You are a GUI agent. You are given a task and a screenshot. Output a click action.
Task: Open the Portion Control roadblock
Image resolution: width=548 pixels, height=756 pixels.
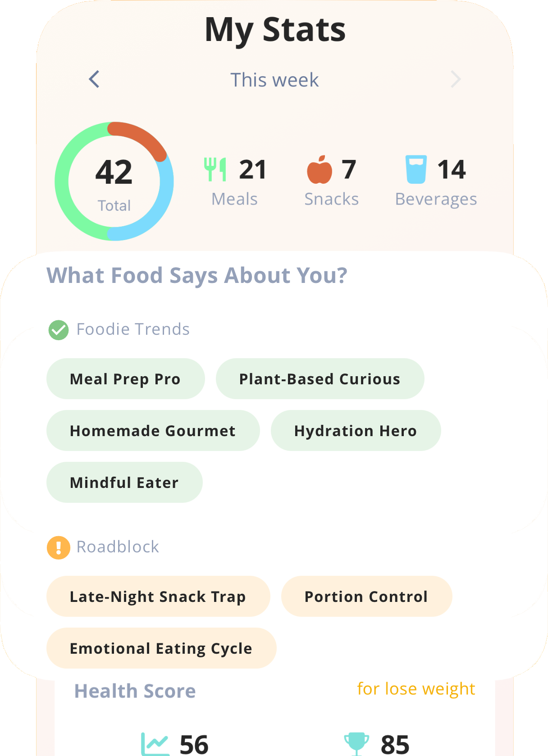(366, 597)
